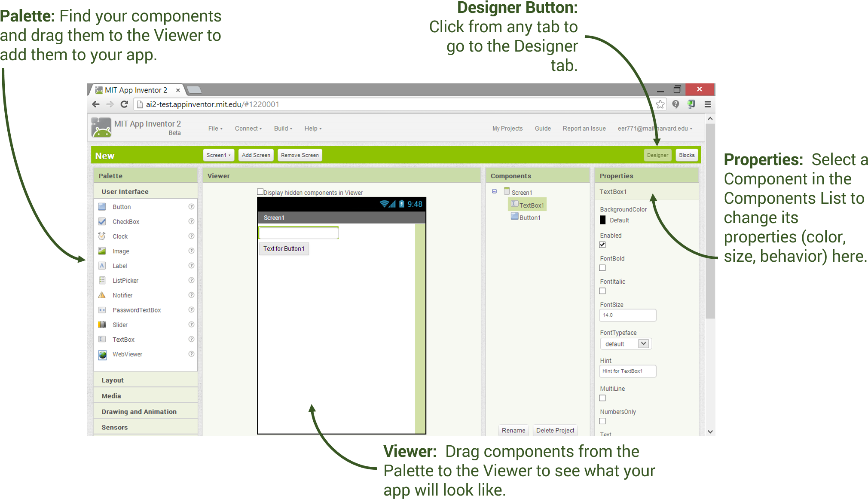
Task: Expand the Layout palette section
Action: click(145, 379)
